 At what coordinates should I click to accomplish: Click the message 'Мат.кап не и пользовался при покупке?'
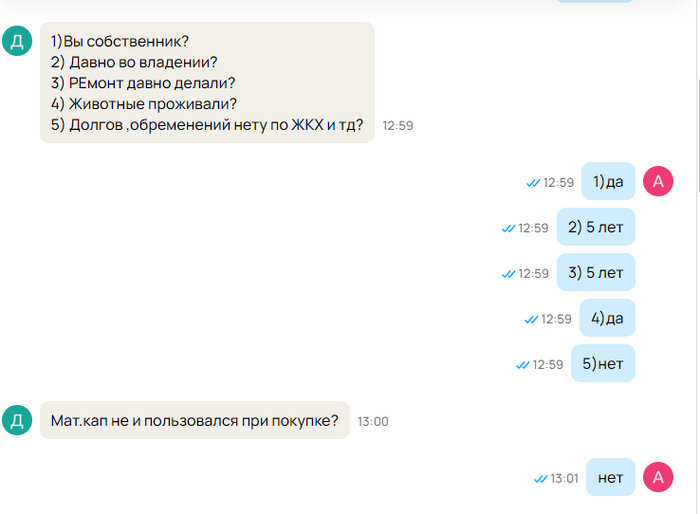tap(195, 420)
